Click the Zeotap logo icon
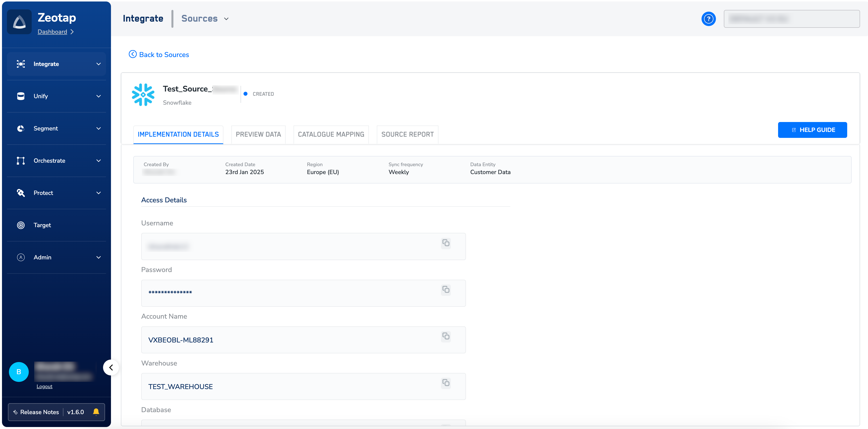The image size is (868, 429). pyautogui.click(x=20, y=22)
